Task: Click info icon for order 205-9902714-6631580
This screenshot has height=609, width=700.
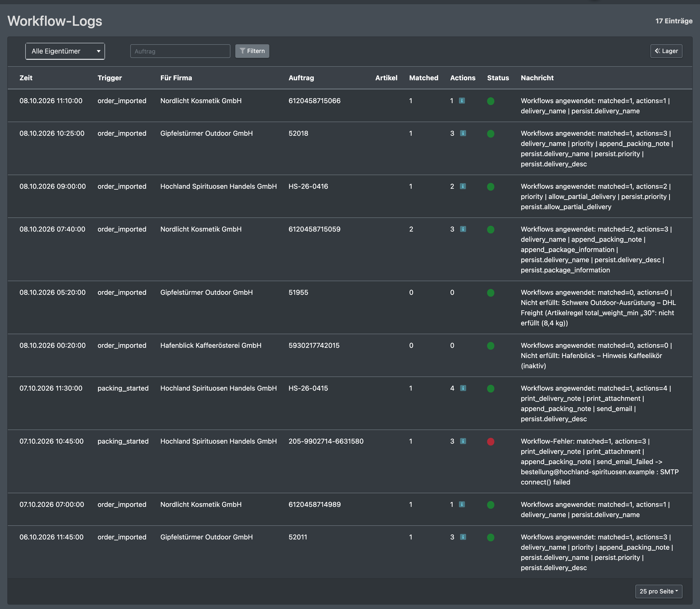Action: click(x=463, y=441)
